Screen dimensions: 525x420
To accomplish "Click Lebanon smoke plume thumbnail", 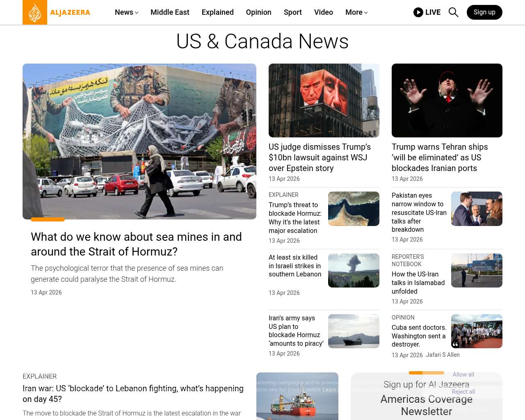I will [x=354, y=270].
